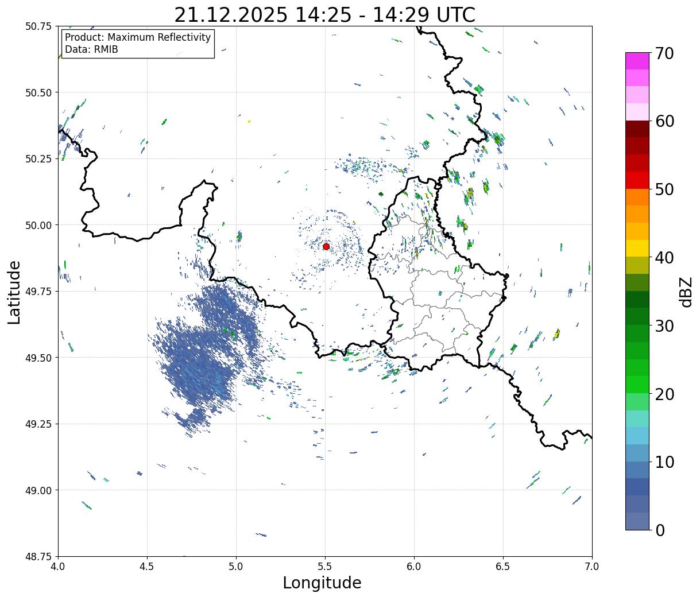Pick the greyish blue bottom swatch at 0 dBZ

coord(637,521)
